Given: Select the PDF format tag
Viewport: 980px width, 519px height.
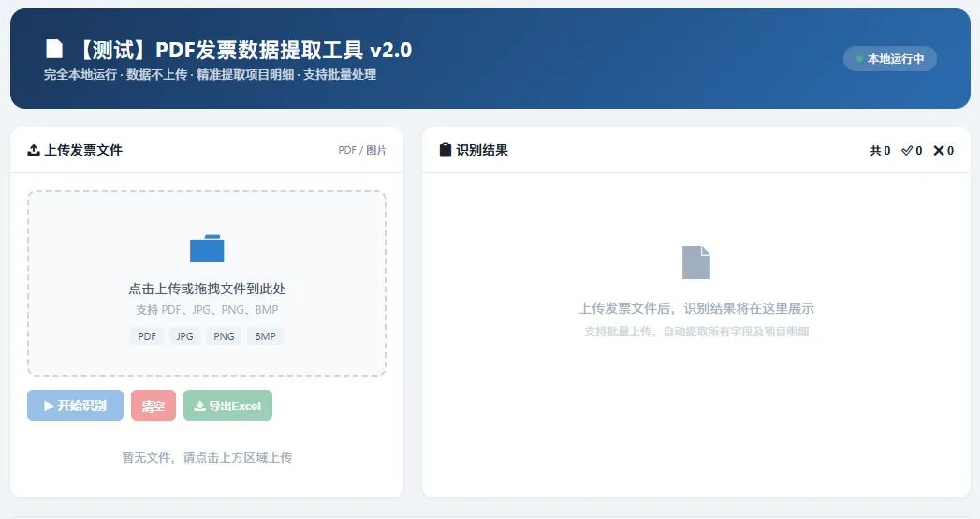Looking at the screenshot, I should click(147, 336).
